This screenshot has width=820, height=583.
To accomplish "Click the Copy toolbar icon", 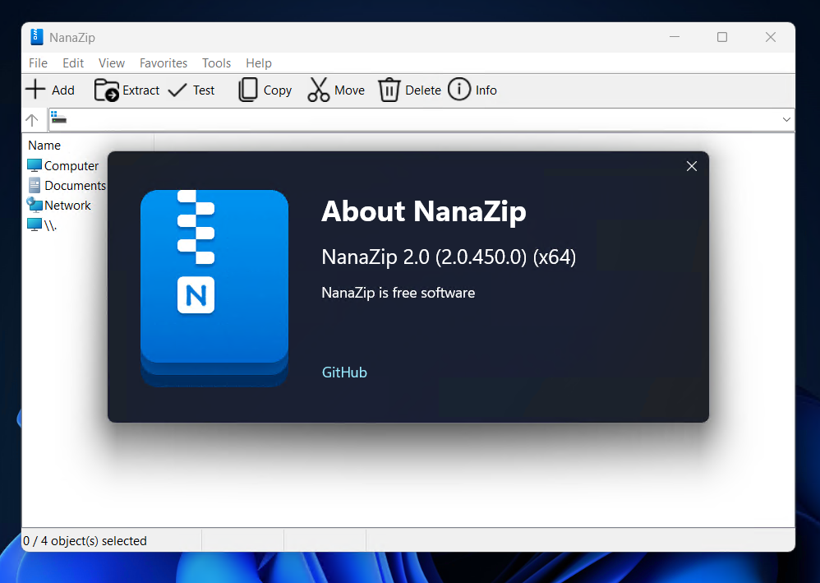I will tap(248, 90).
